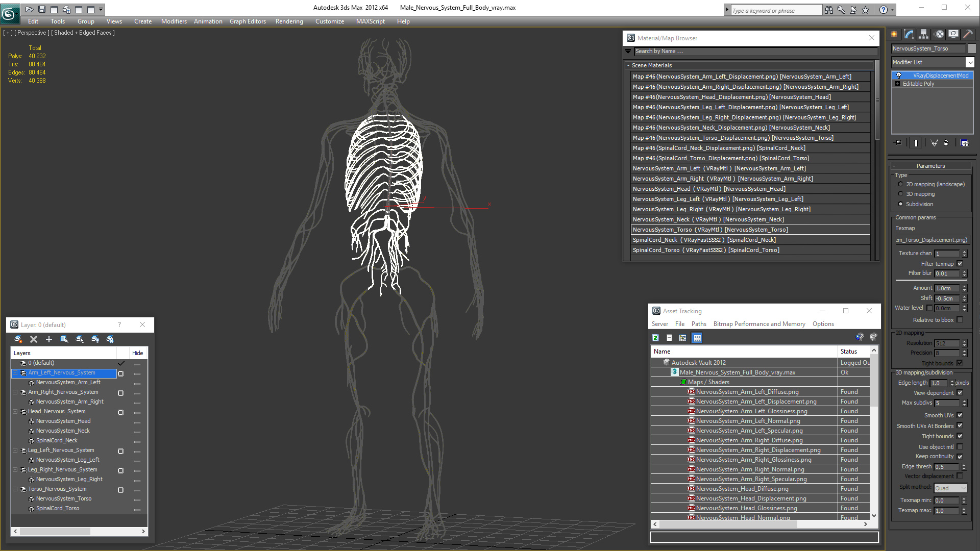Viewport: 980px width, 551px height.
Task: Enable Vector displacement checkbox
Action: pyautogui.click(x=960, y=476)
